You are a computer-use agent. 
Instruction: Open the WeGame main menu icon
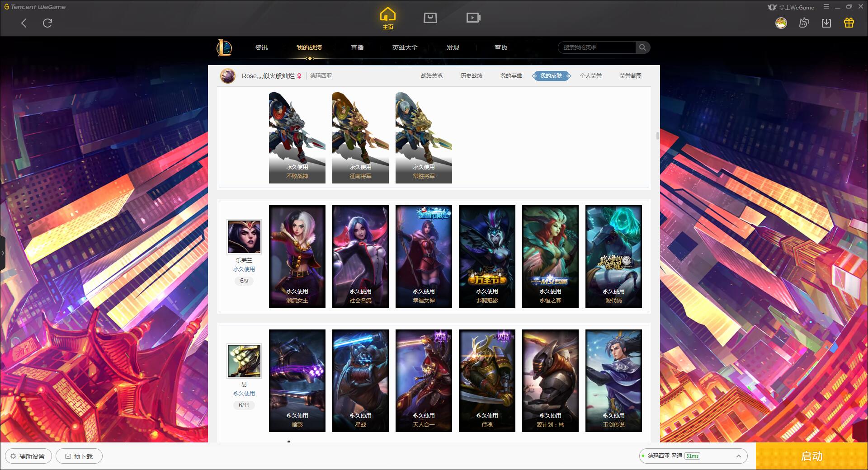[x=826, y=7]
